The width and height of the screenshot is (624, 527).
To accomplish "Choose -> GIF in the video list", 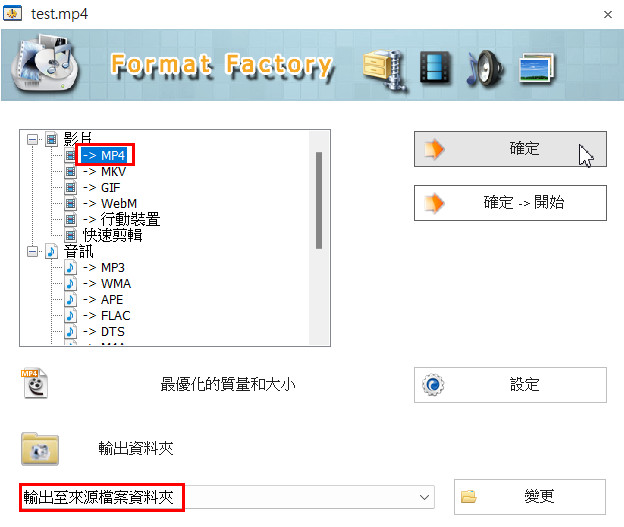I will pos(101,187).
